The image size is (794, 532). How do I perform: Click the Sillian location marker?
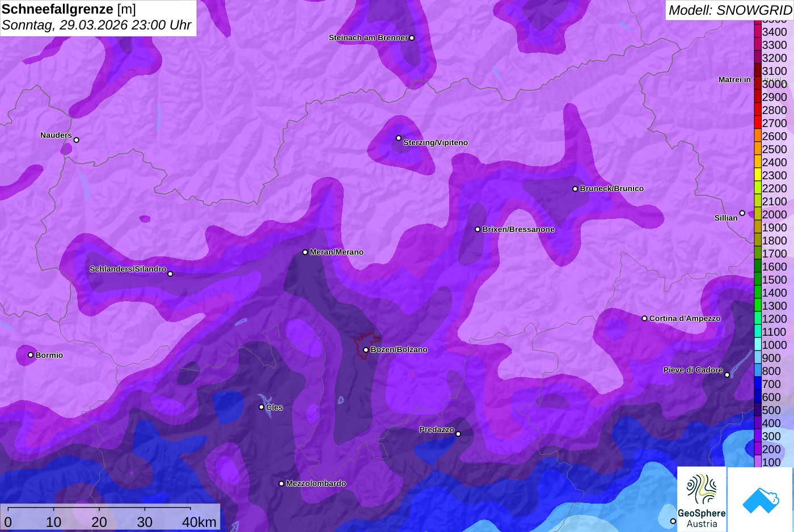[742, 213]
